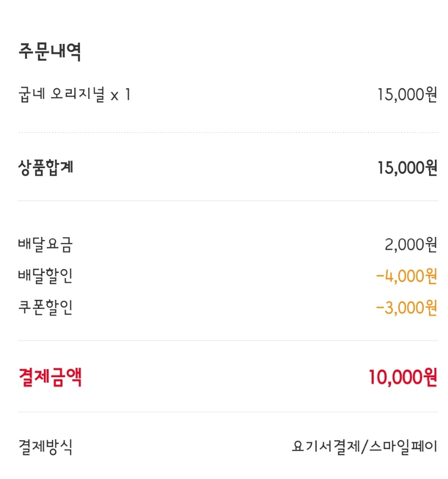Tap the 배달할인 label

coord(45,276)
